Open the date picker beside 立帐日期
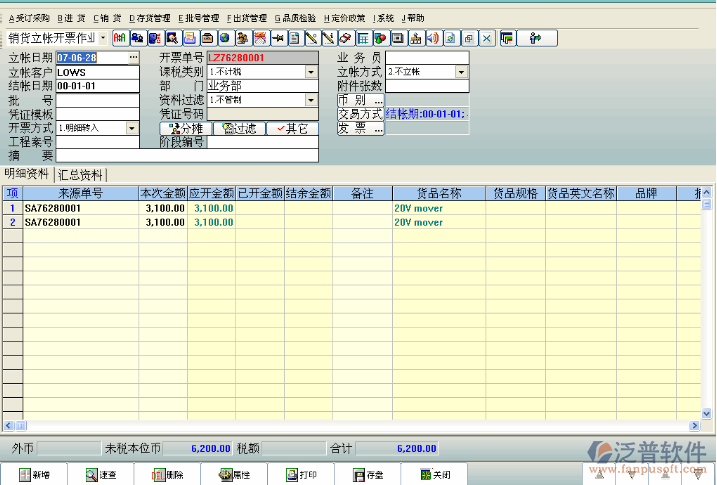717x485 pixels. pos(133,58)
